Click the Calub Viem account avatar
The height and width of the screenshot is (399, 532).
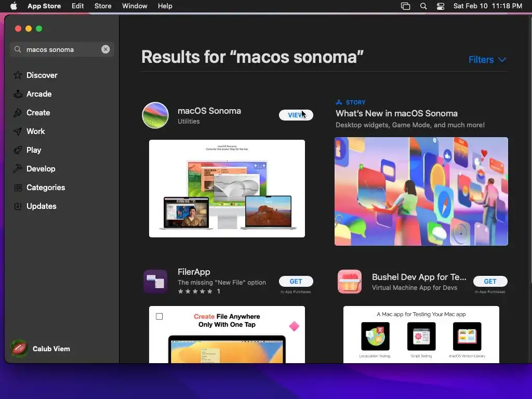(x=19, y=349)
